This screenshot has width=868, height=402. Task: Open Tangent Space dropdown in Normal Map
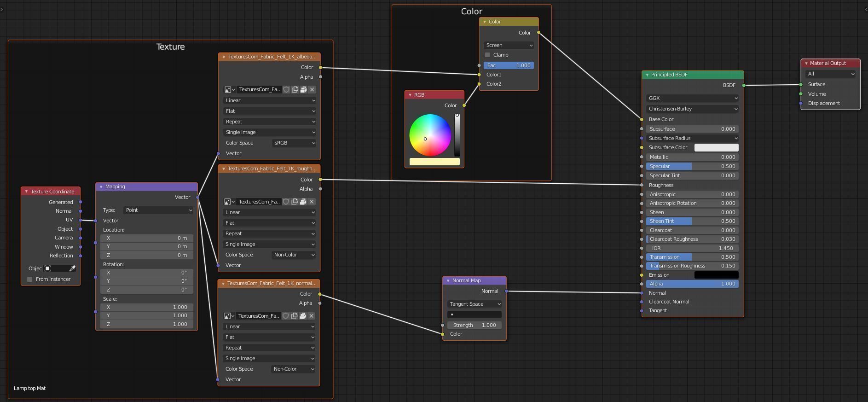click(475, 304)
